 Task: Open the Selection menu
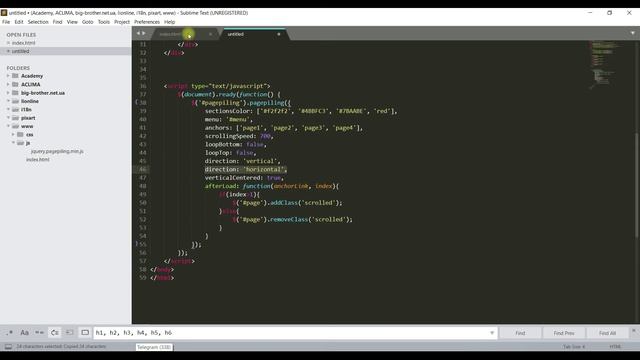click(x=38, y=22)
